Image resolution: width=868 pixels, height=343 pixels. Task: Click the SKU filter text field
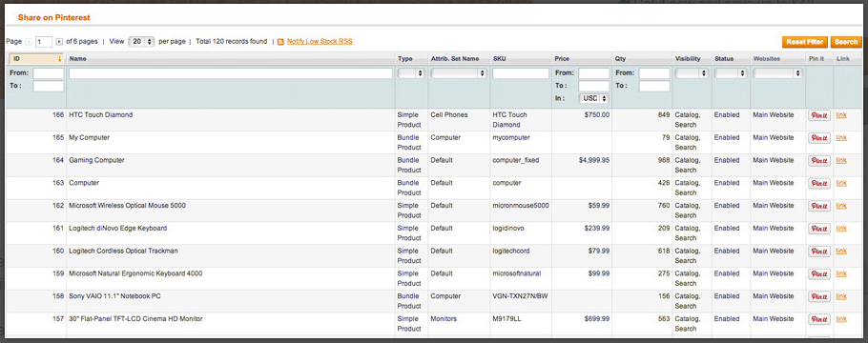(x=521, y=73)
